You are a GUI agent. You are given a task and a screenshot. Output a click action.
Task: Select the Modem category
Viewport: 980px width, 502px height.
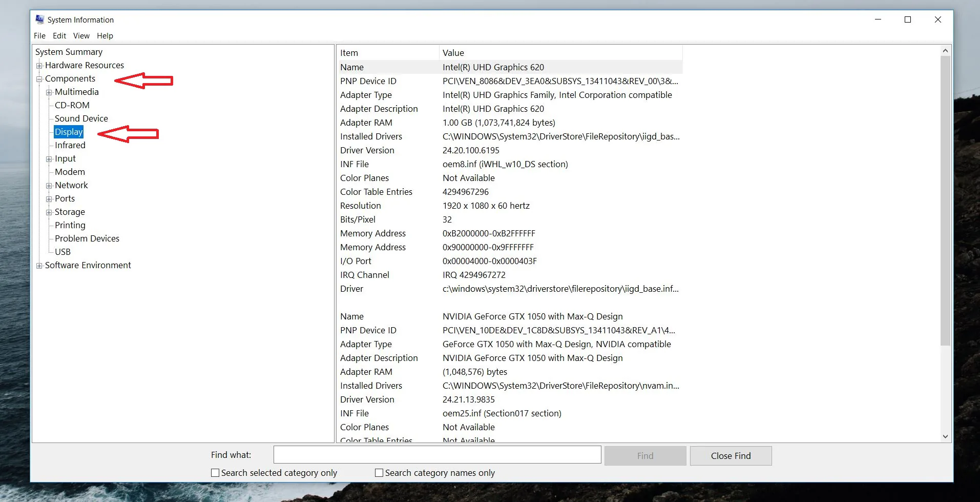point(70,172)
